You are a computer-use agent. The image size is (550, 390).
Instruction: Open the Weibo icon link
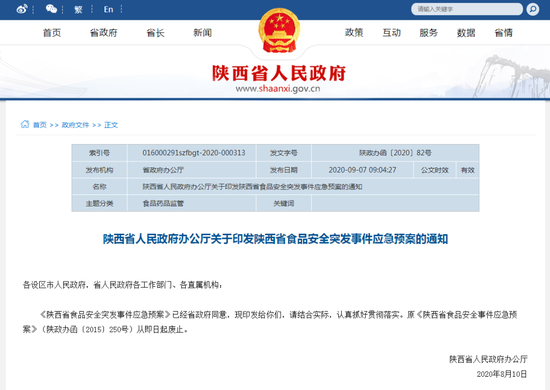[x=22, y=9]
